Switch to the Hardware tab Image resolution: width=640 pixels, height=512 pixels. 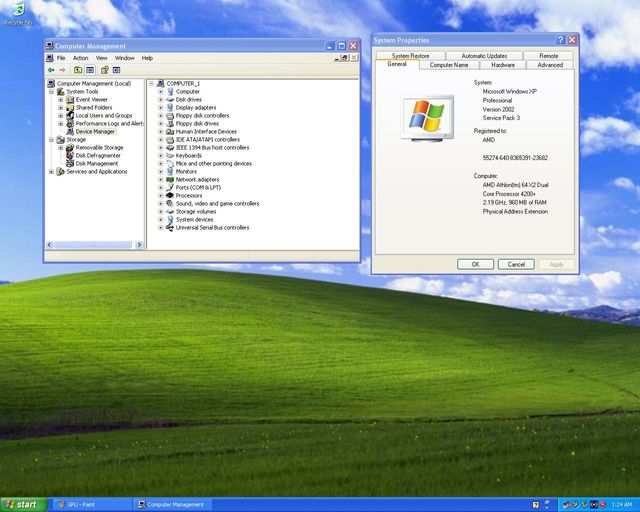click(503, 65)
